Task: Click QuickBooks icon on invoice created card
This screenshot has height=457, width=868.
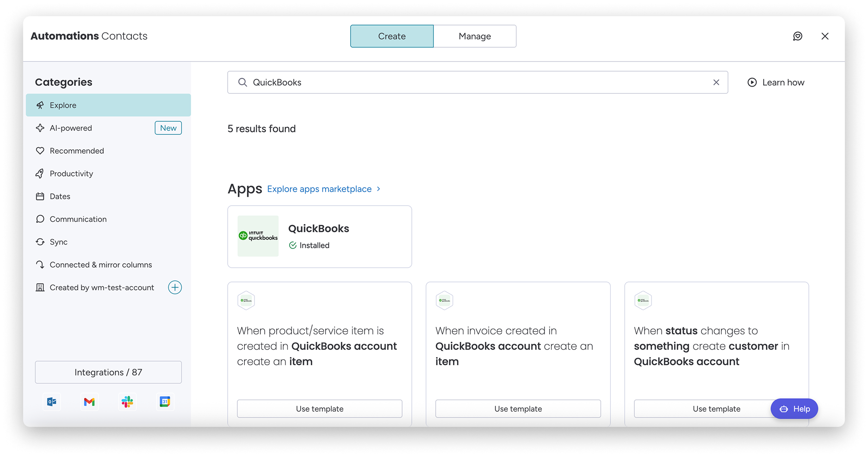Action: tap(445, 300)
